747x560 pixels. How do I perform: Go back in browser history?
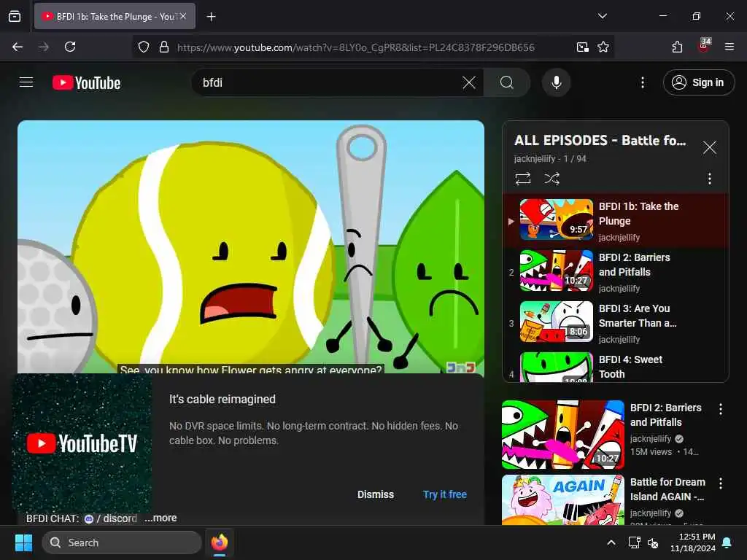point(18,47)
